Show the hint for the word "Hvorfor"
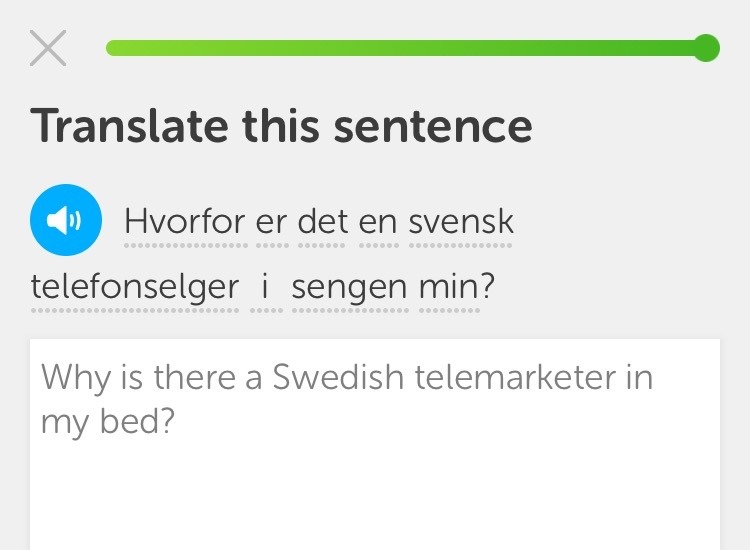Image resolution: width=750 pixels, height=550 pixels. click(x=186, y=221)
